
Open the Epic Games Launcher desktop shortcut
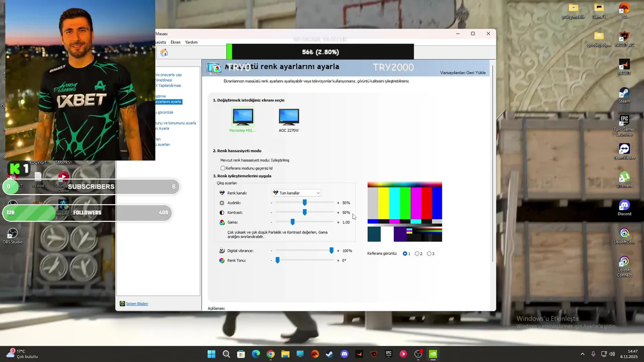tap(624, 126)
